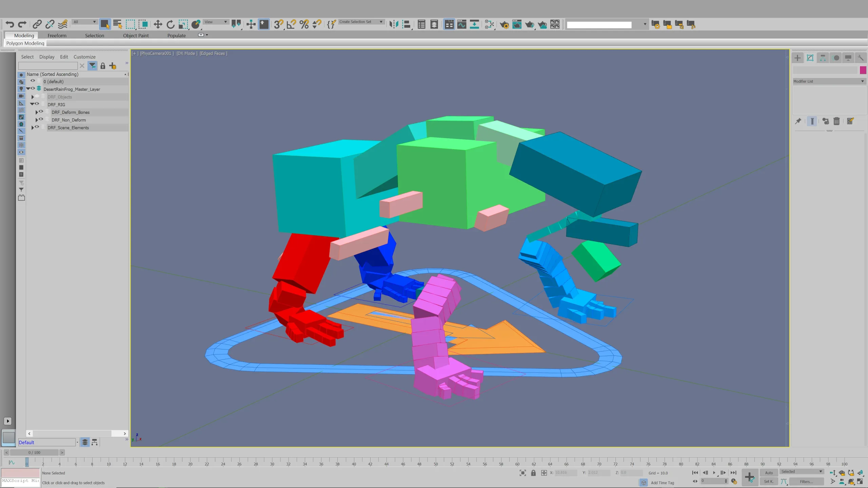
Task: Open Scene Explorer Select menu
Action: pyautogui.click(x=27, y=57)
